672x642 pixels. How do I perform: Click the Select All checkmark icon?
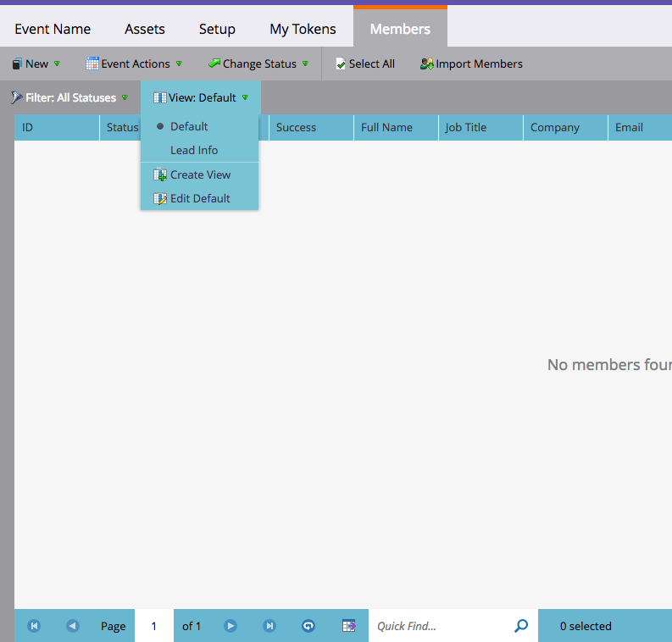341,64
